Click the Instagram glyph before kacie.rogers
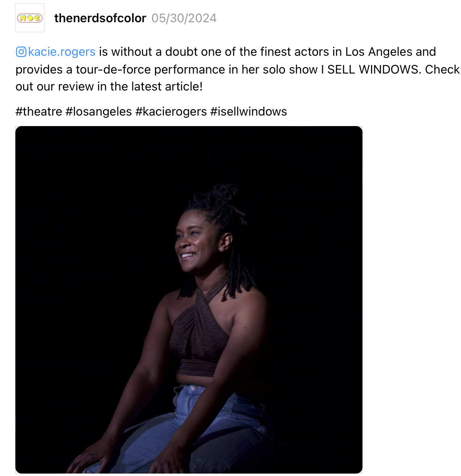The height and width of the screenshot is (476, 461). coord(21,52)
